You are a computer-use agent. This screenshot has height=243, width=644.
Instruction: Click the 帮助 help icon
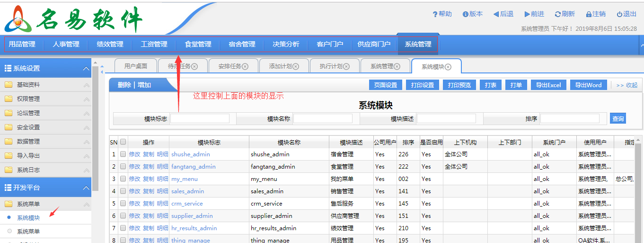click(435, 14)
